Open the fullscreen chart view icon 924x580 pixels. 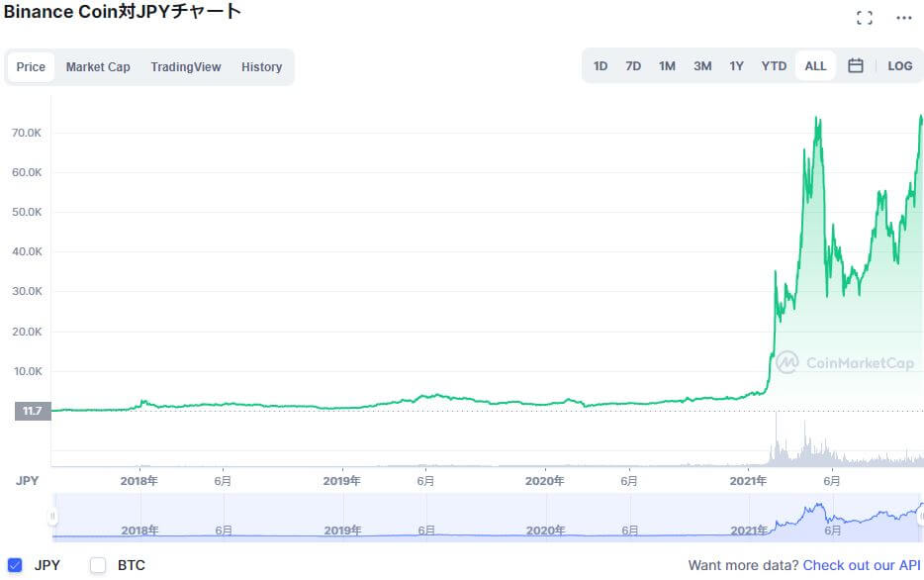tap(865, 18)
